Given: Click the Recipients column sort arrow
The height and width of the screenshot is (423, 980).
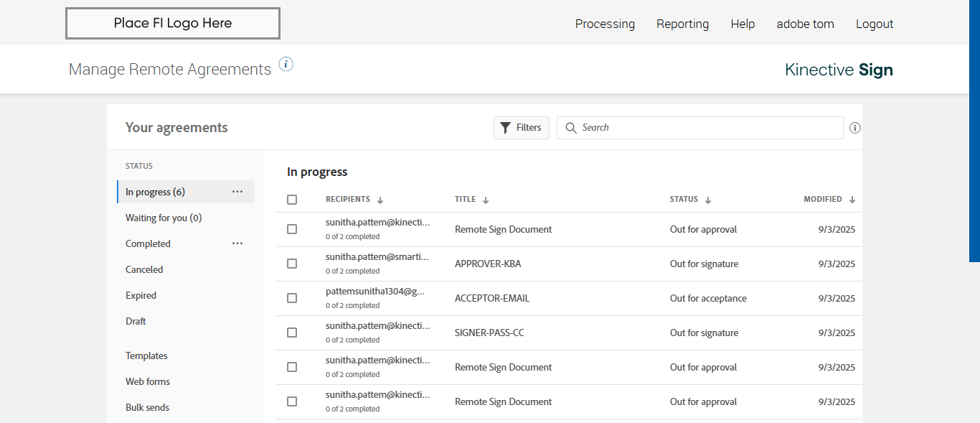Looking at the screenshot, I should (x=380, y=200).
